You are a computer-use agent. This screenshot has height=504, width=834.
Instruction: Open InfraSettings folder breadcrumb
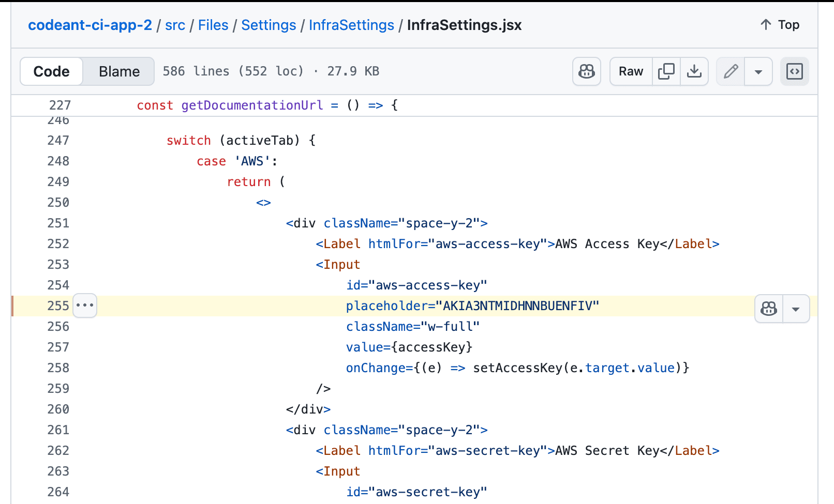tap(351, 25)
